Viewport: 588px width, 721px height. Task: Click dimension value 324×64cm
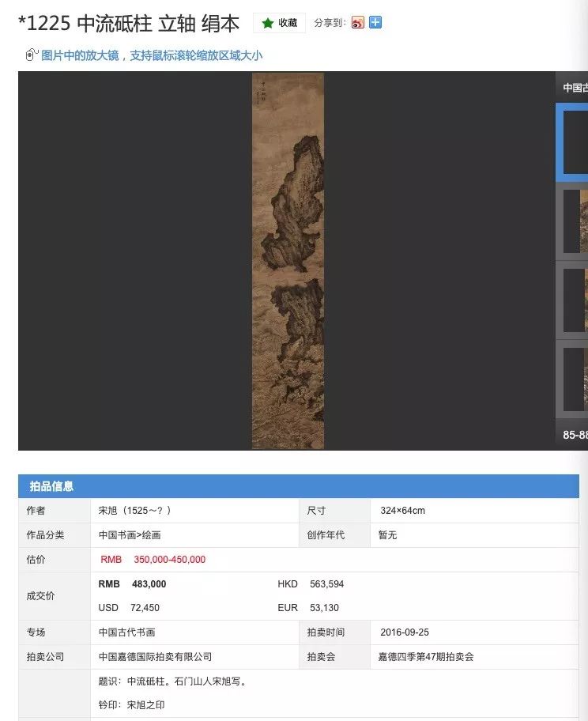coord(402,511)
